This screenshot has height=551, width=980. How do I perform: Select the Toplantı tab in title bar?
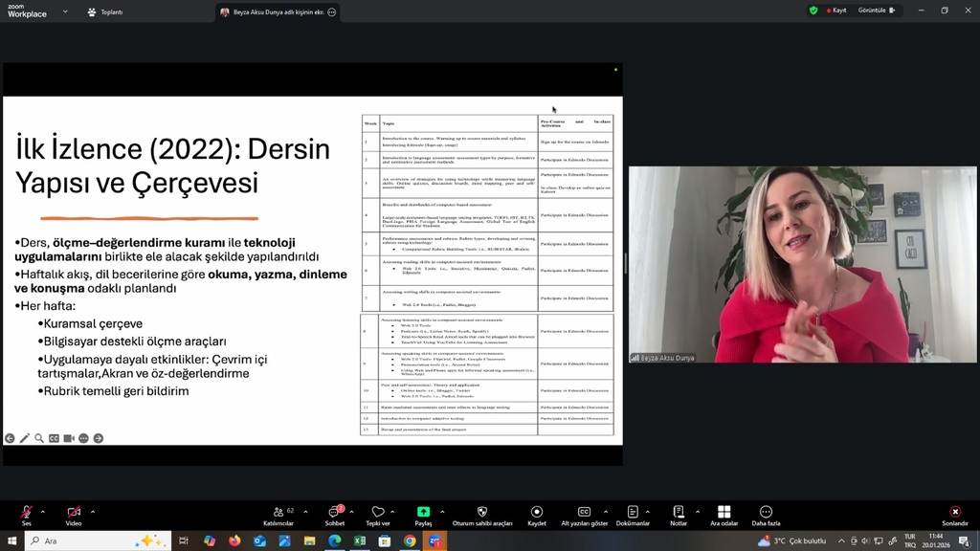click(x=105, y=11)
